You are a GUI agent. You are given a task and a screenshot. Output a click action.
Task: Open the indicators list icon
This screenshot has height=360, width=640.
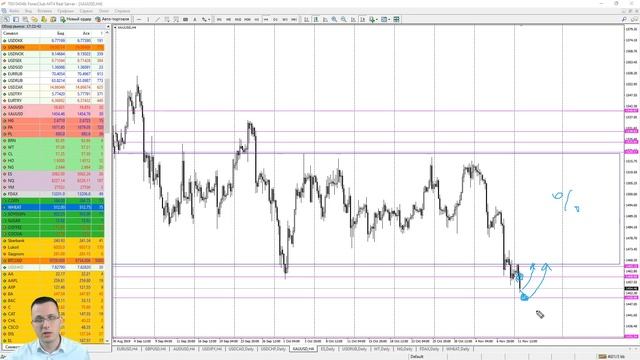[x=372, y=19]
